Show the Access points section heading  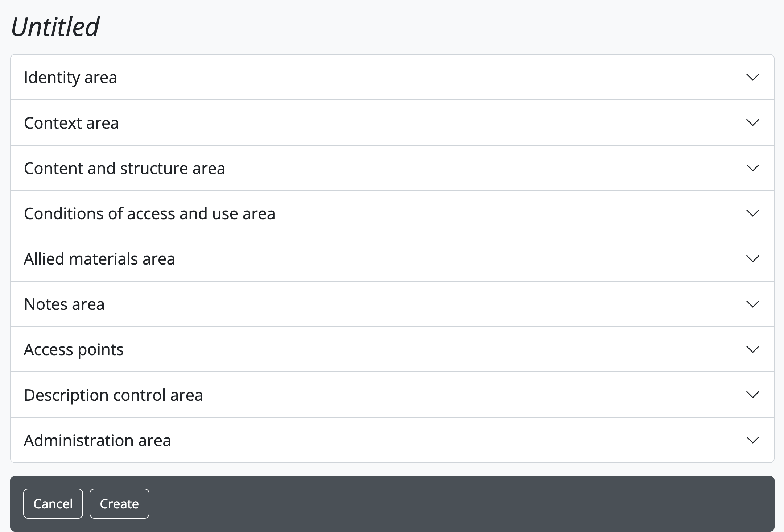(x=74, y=349)
